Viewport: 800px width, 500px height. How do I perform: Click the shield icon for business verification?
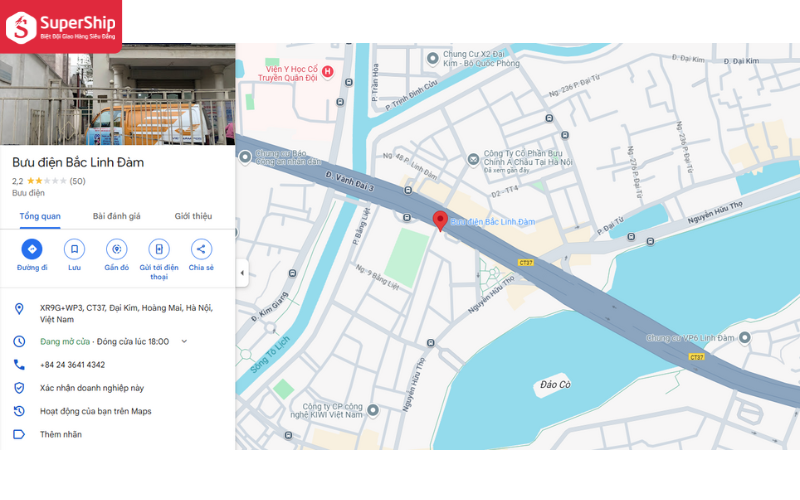[19, 388]
